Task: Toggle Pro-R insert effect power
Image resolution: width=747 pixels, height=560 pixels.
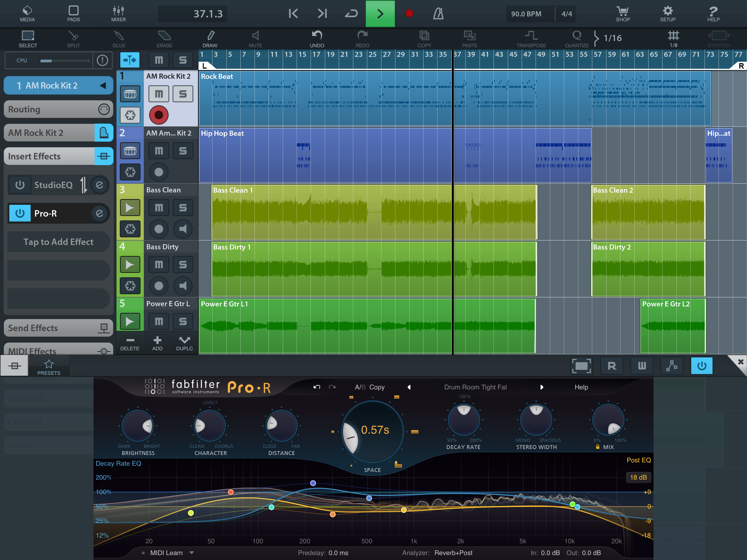Action: point(20,214)
